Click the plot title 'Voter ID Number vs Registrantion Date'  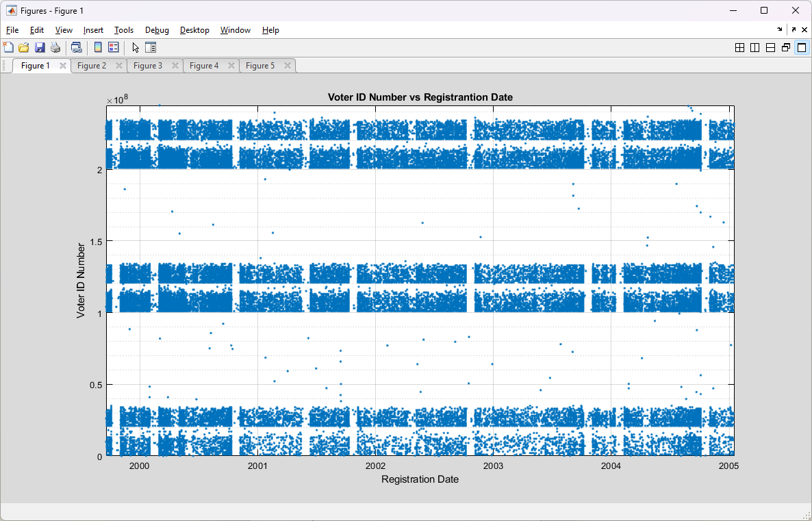pos(420,97)
